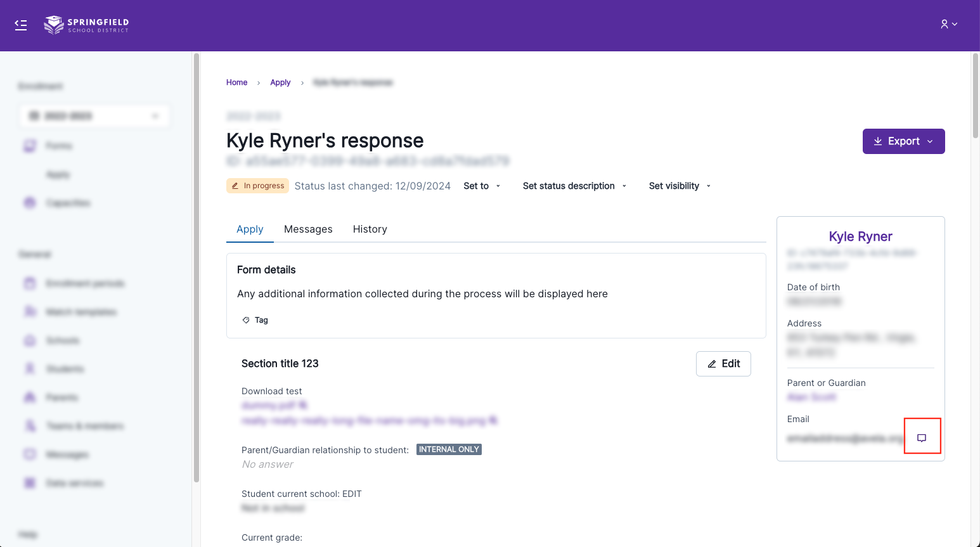This screenshot has height=547, width=980.
Task: Expand the Export dropdown button
Action: (903, 141)
